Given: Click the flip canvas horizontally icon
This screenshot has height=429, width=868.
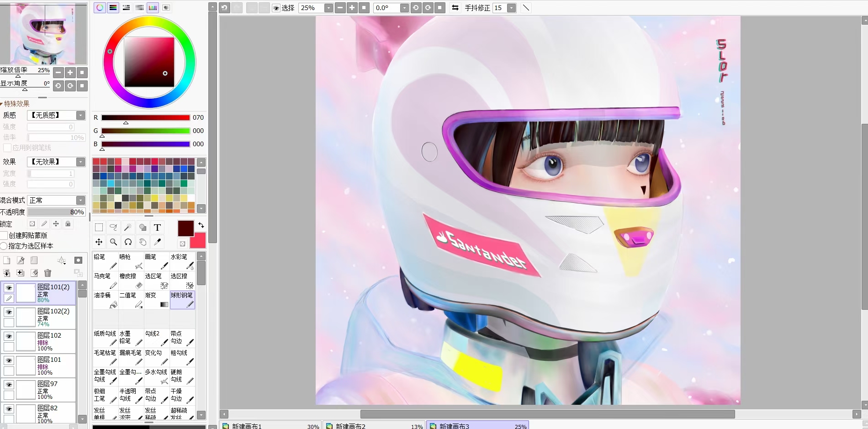Looking at the screenshot, I should pos(455,8).
